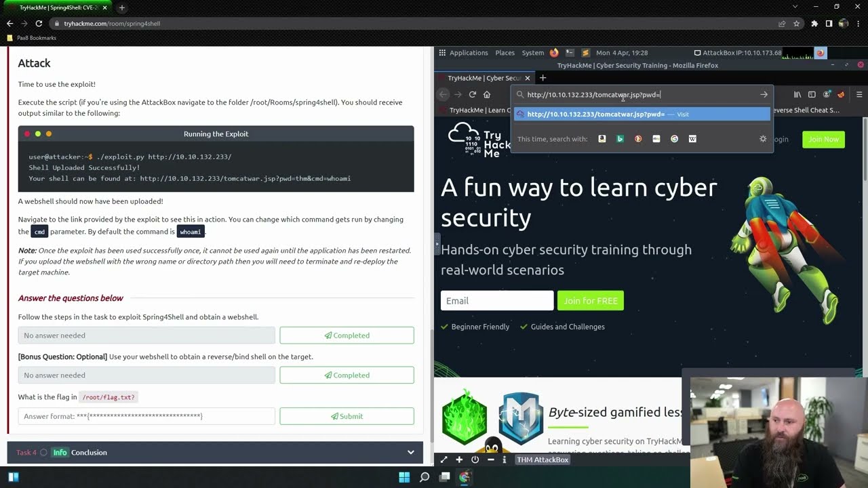Search with Bing from the Firefox URL dropdown

(620, 139)
